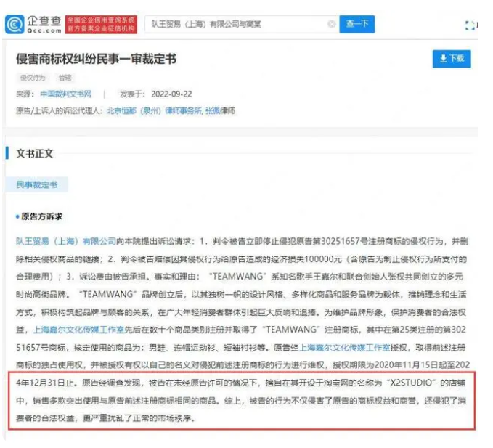Open the 队王贸易（上海）有限公司 company link

click(x=66, y=242)
